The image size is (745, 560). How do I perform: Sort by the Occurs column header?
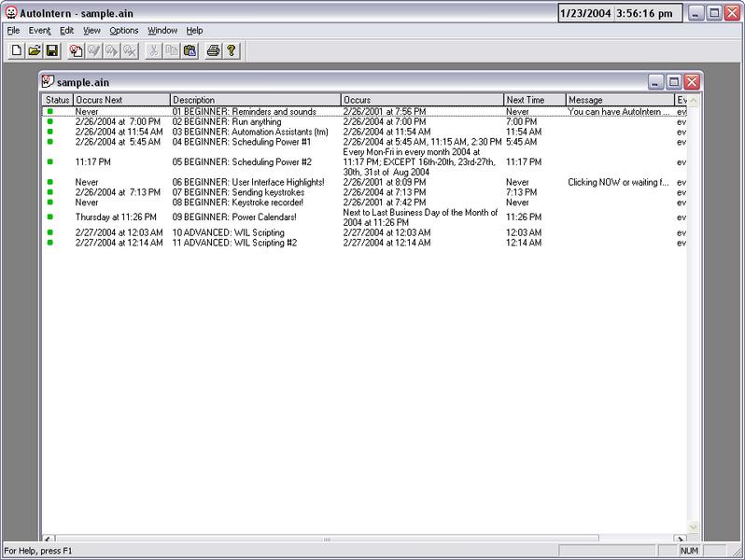[x=422, y=100]
